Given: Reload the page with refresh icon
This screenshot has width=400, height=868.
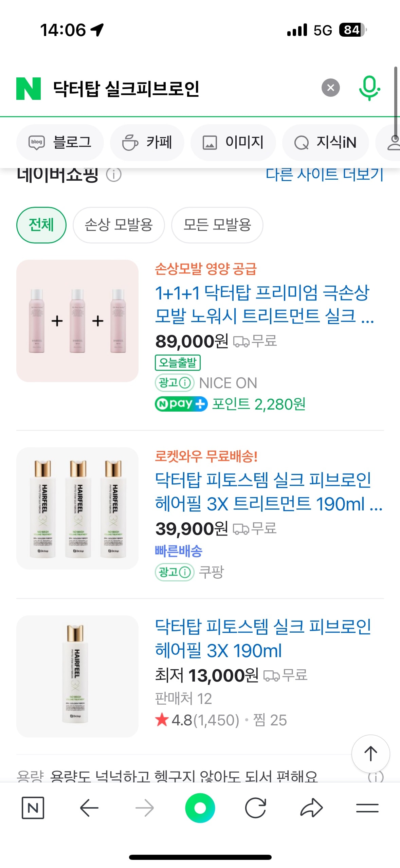Looking at the screenshot, I should [x=255, y=808].
